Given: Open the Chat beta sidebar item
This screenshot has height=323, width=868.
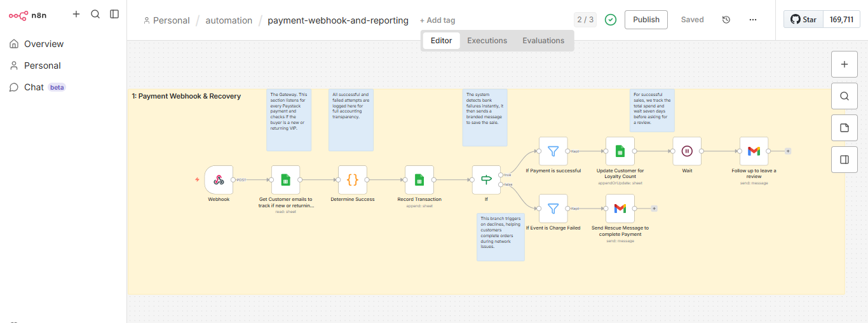Looking at the screenshot, I should (34, 87).
